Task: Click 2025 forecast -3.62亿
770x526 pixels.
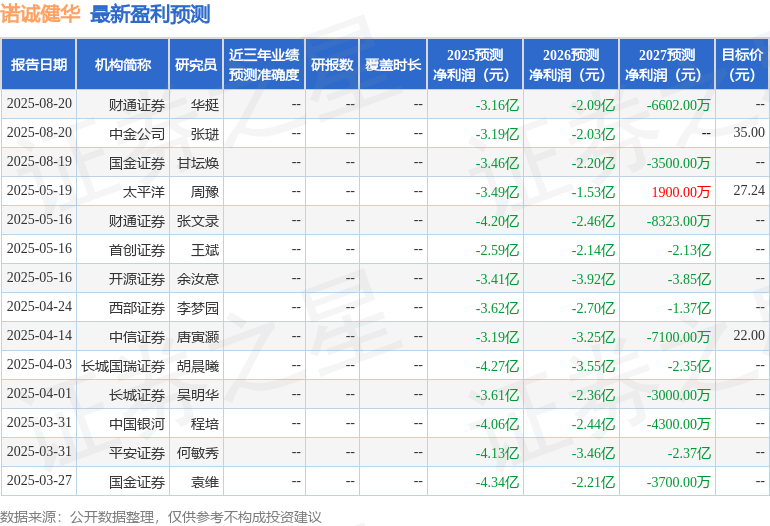Action: click(x=497, y=308)
